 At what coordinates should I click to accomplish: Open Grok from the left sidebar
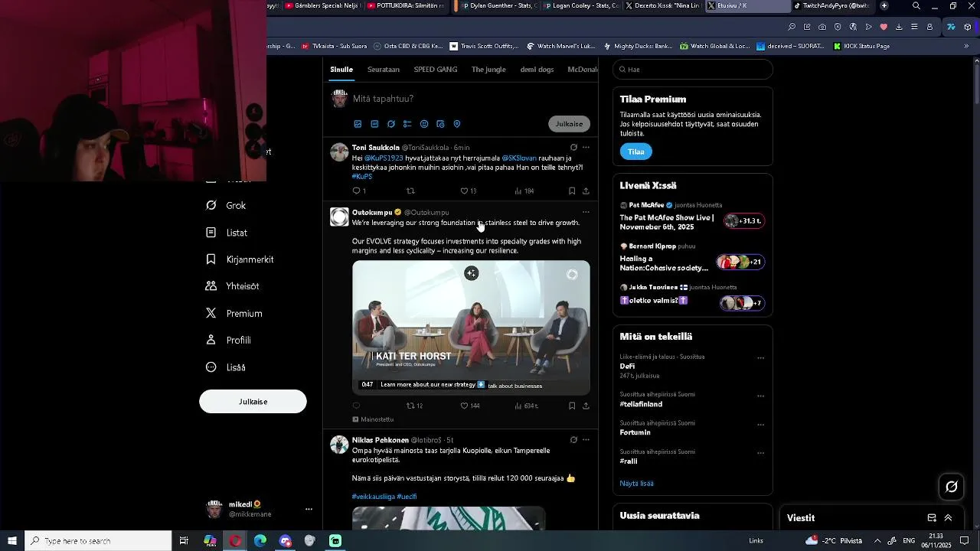click(226, 205)
